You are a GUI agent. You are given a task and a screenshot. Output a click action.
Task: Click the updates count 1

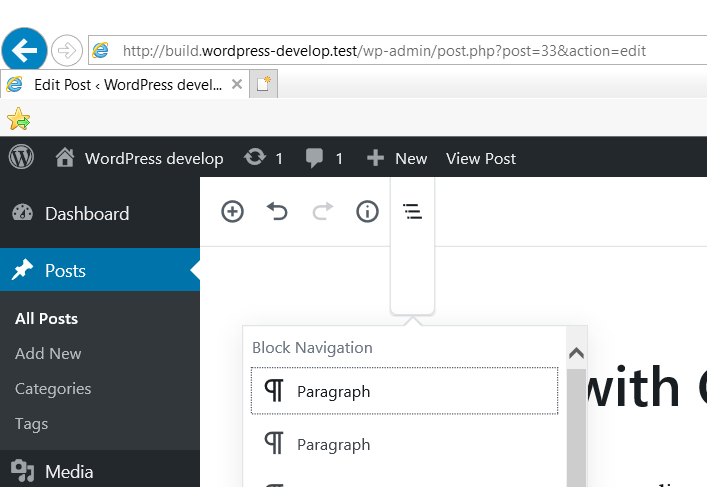279,159
